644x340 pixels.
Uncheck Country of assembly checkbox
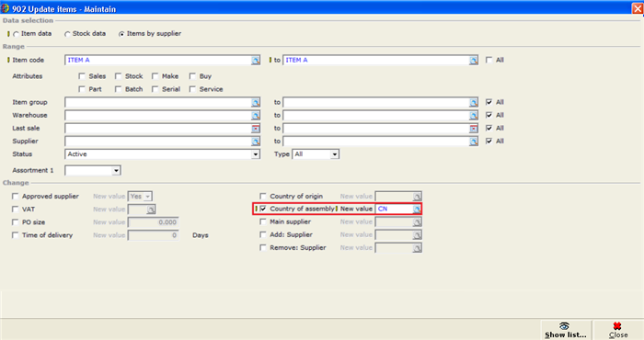click(x=263, y=209)
